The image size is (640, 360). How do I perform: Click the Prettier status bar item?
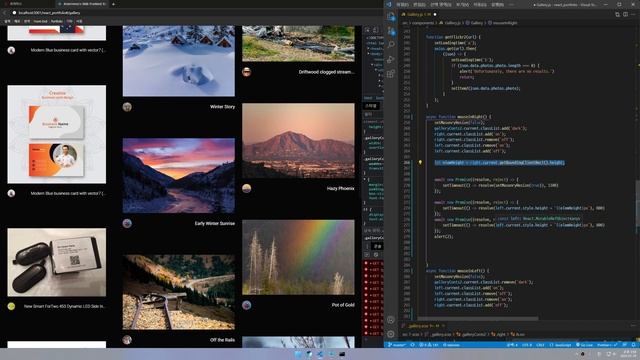[x=607, y=345]
